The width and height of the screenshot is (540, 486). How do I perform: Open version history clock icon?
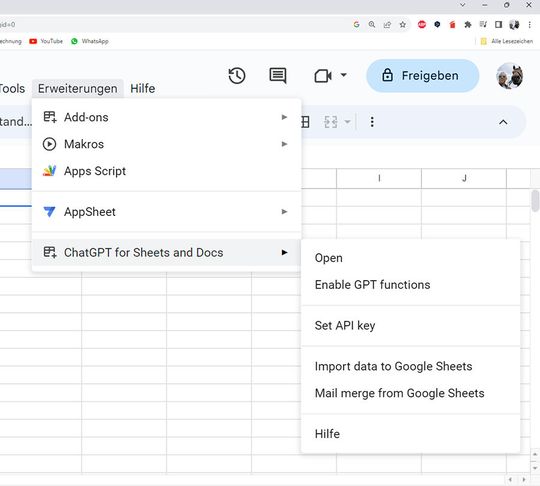click(237, 75)
